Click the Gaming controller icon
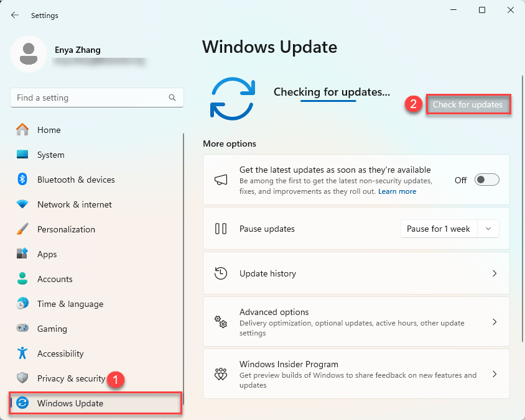 coord(23,329)
